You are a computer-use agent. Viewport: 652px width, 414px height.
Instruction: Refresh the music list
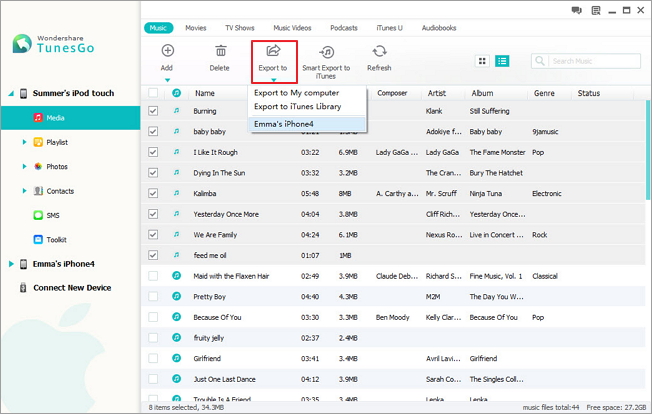[x=379, y=51]
